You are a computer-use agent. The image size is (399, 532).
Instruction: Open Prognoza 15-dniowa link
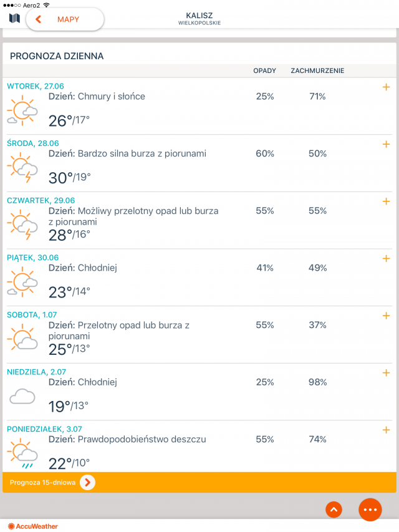[x=43, y=482]
